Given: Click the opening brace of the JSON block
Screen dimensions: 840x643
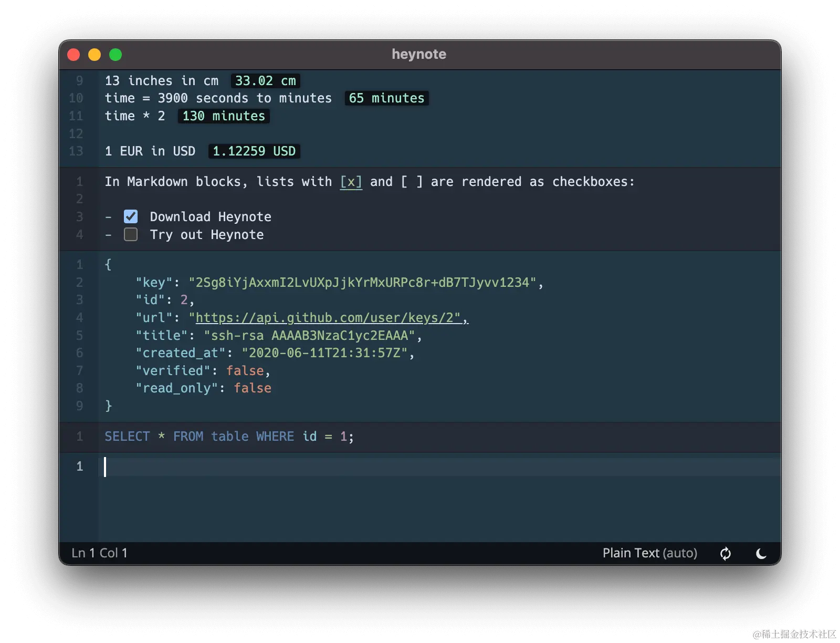Looking at the screenshot, I should click(x=108, y=265).
